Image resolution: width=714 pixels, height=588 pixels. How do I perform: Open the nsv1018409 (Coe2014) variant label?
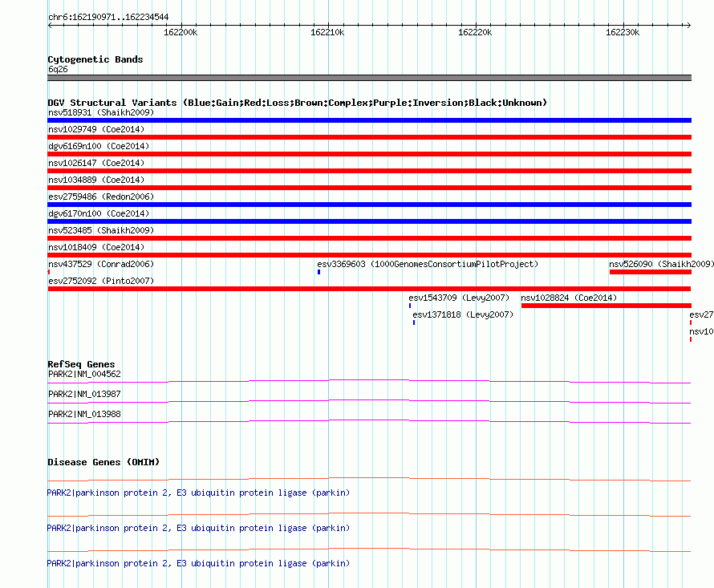point(96,247)
